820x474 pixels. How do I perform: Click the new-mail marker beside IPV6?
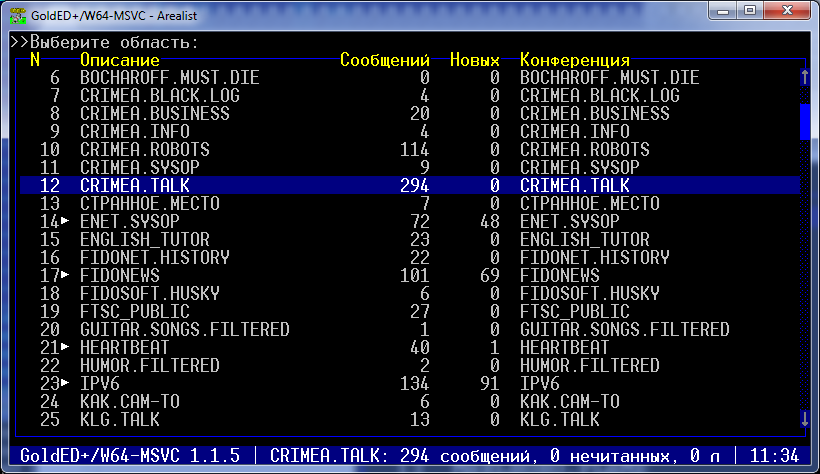coord(65,383)
